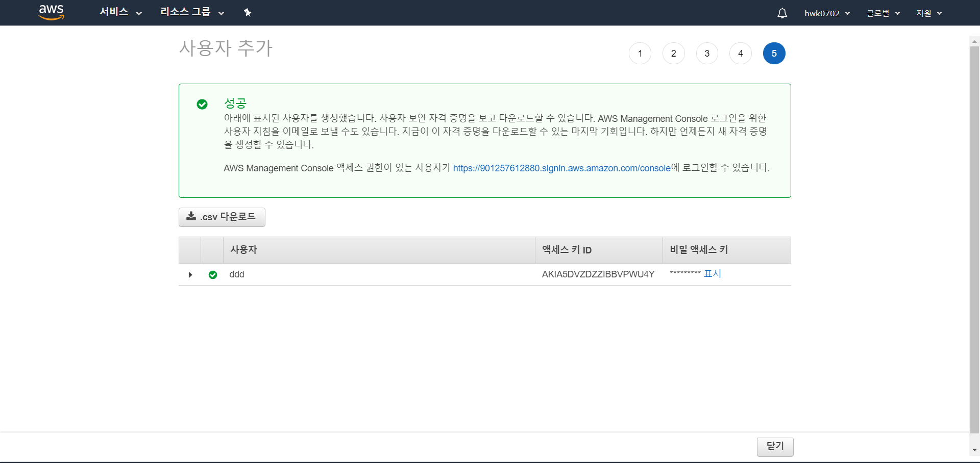
Task: Go to wizard step 2
Action: (x=674, y=54)
